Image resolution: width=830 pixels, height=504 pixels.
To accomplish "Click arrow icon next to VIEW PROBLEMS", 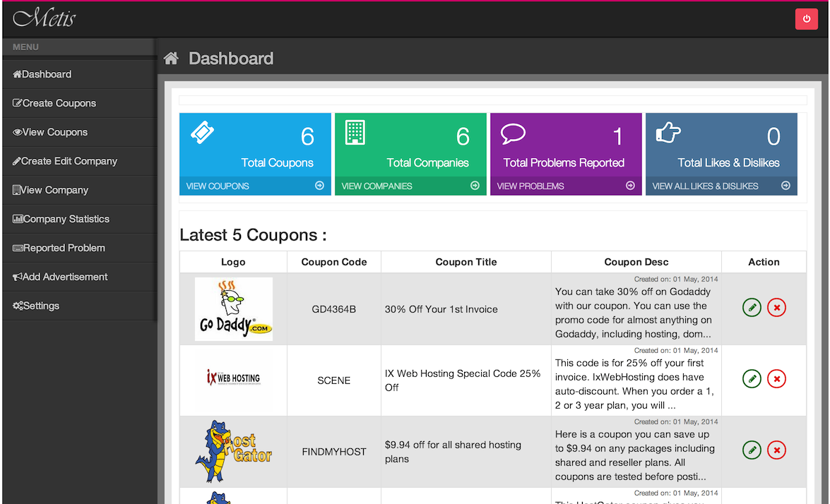I will tap(630, 186).
